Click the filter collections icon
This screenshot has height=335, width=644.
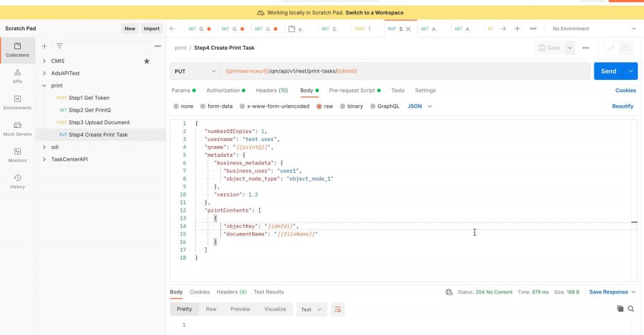60,46
